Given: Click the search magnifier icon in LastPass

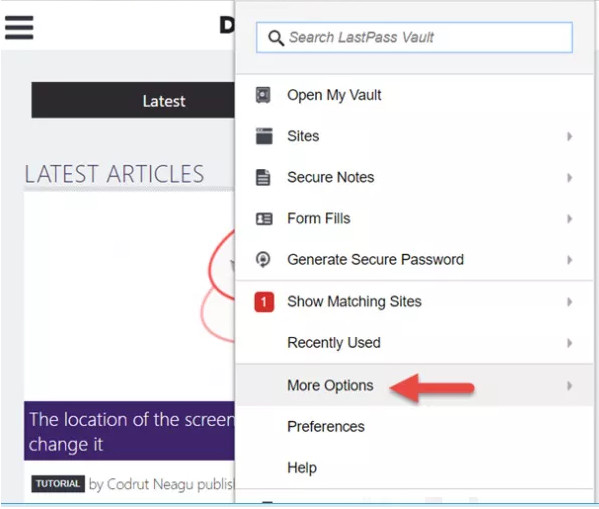Looking at the screenshot, I should coord(276,38).
